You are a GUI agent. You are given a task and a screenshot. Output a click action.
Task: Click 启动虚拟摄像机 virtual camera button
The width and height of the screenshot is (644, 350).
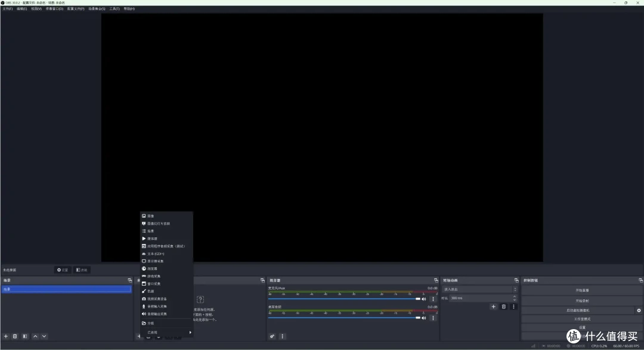point(578,311)
